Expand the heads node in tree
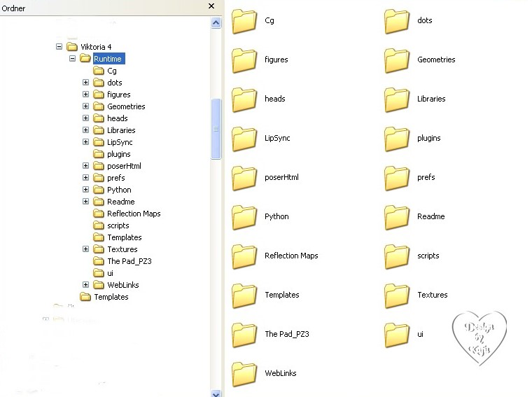532x397 pixels. (85, 118)
